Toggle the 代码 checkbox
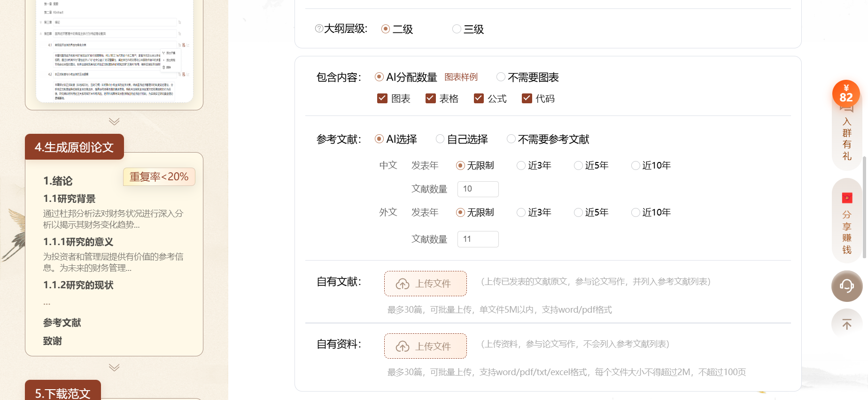The height and width of the screenshot is (400, 868). point(527,98)
